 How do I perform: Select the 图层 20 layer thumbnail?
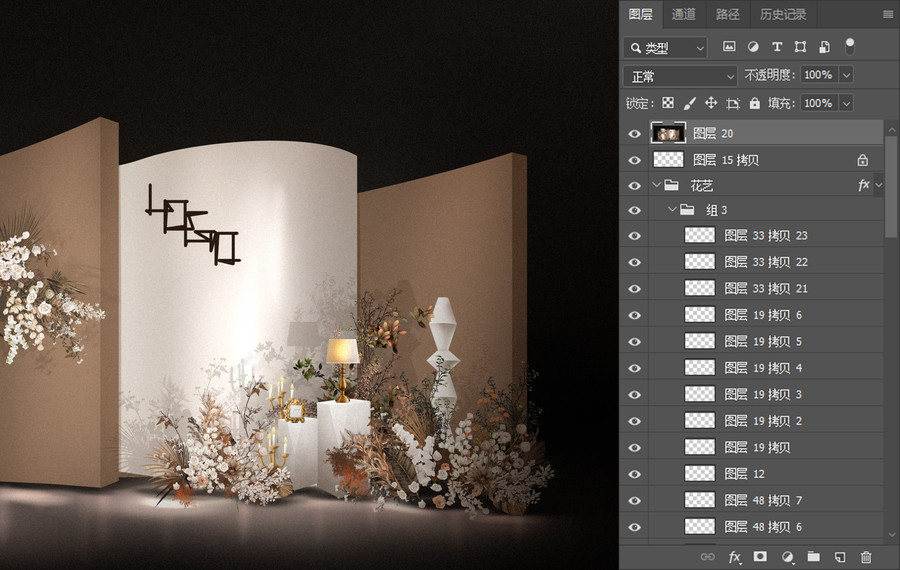click(x=668, y=133)
